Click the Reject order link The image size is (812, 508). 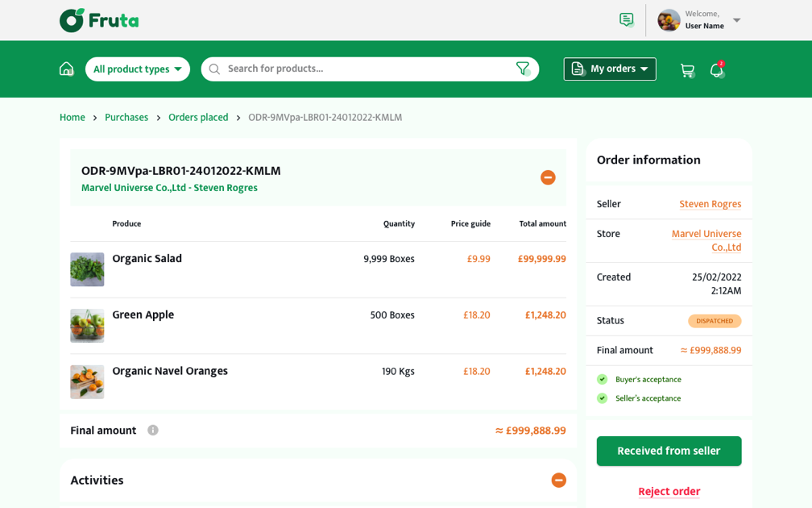click(x=669, y=491)
